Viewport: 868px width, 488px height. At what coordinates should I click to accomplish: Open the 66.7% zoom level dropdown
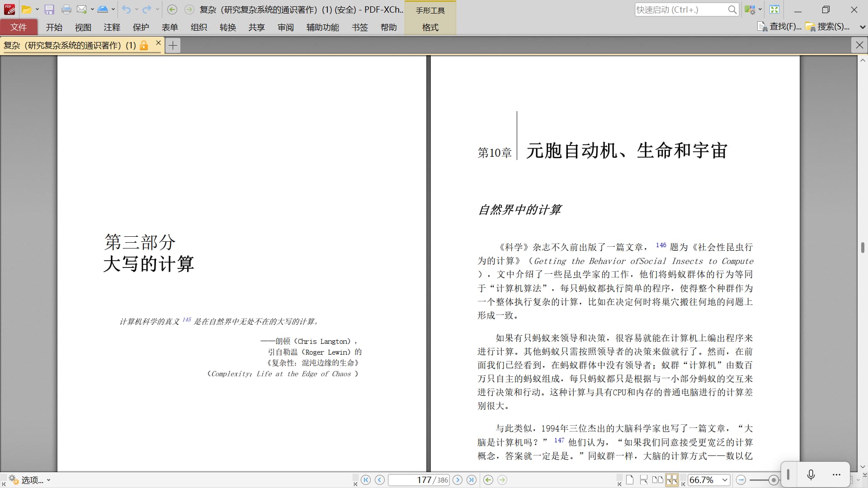tap(725, 480)
